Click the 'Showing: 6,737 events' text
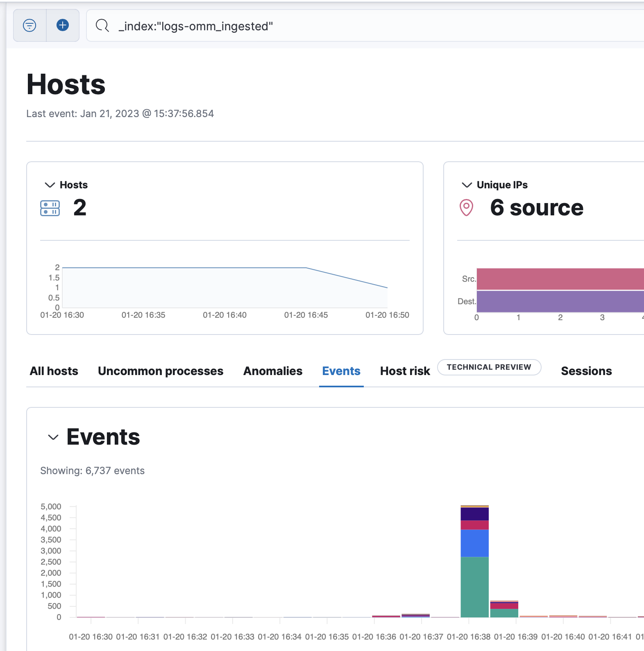The width and height of the screenshot is (644, 651). pos(92,471)
